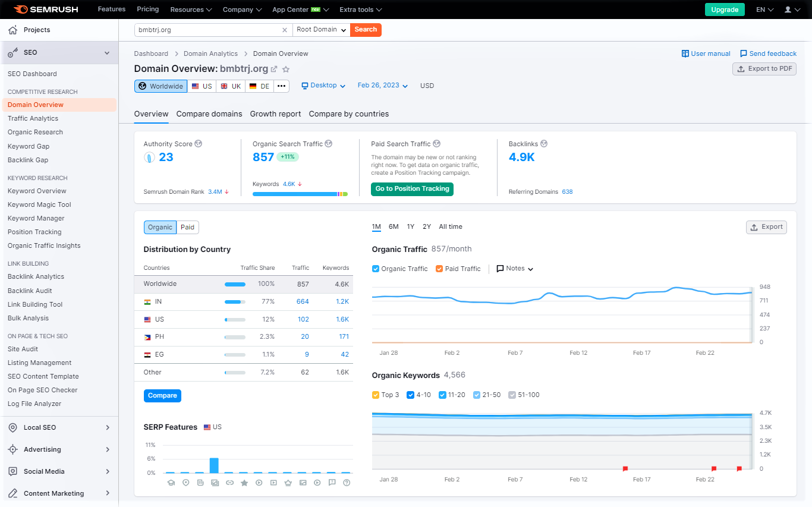Select the 6M time range tab

394,226
